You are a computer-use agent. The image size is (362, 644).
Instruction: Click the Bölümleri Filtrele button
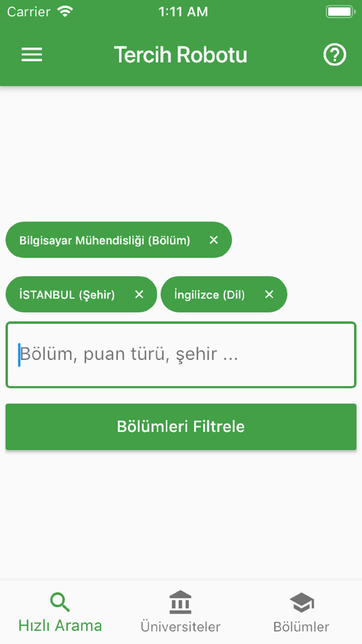(181, 427)
